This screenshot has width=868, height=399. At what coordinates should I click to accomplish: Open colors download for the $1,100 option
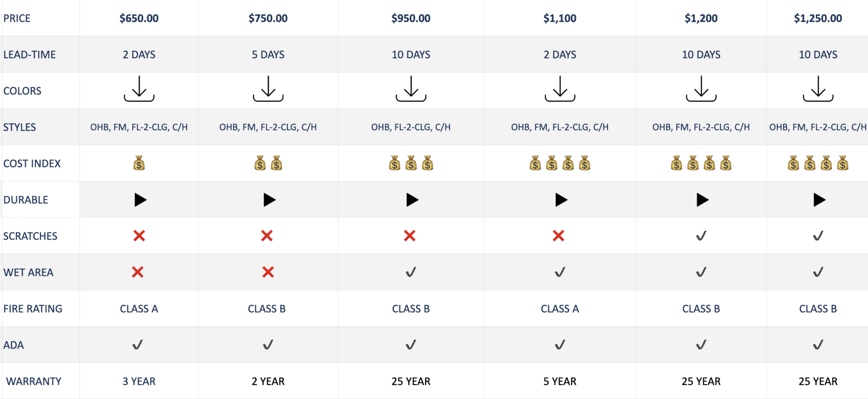(560, 89)
